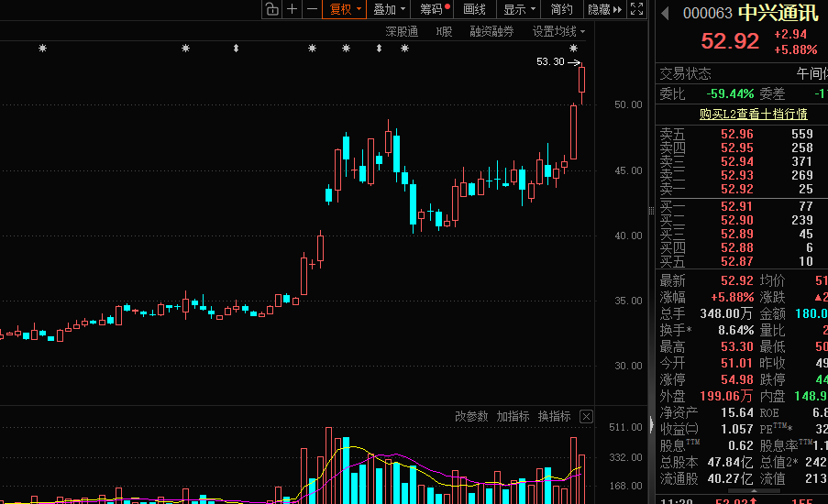Click the event star marker above latest candle
This screenshot has height=504, width=828.
(574, 49)
